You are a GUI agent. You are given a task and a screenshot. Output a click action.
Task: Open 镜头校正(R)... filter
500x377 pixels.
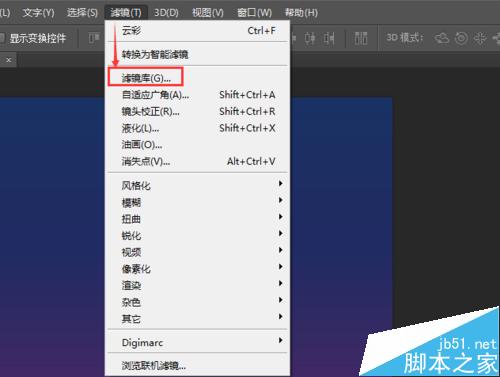[x=197, y=112]
